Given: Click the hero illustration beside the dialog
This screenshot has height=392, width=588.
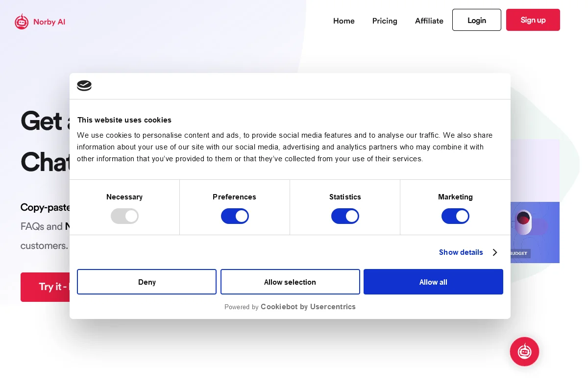Looking at the screenshot, I should (x=535, y=230).
